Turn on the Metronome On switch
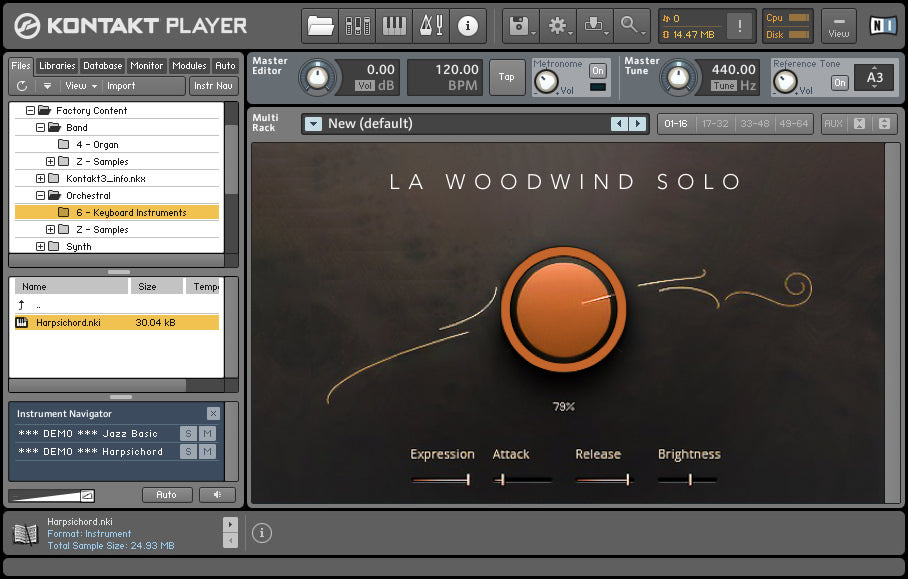This screenshot has height=579, width=908. pos(598,71)
